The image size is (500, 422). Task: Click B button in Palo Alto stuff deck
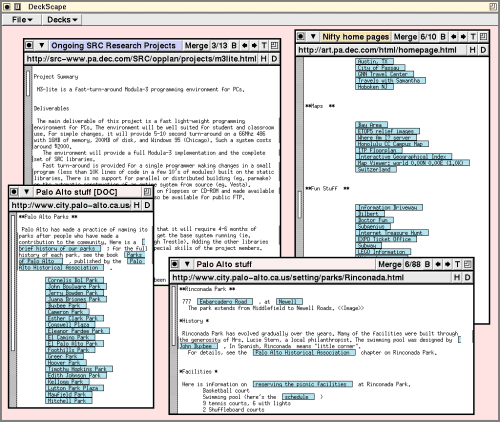coord(427,264)
